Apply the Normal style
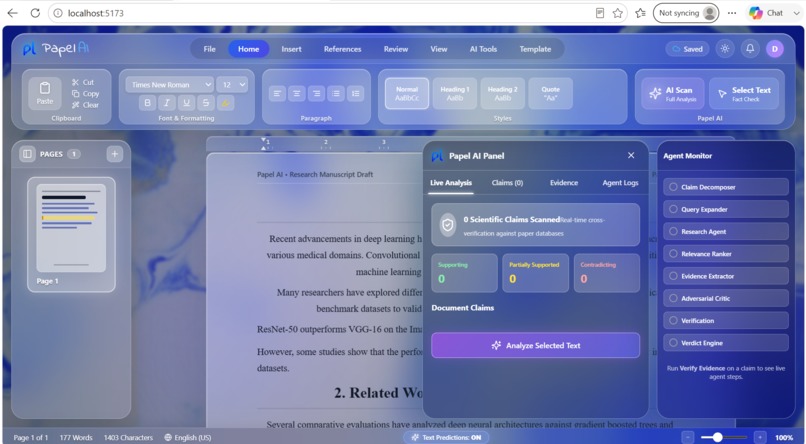The height and width of the screenshot is (444, 806). click(407, 94)
